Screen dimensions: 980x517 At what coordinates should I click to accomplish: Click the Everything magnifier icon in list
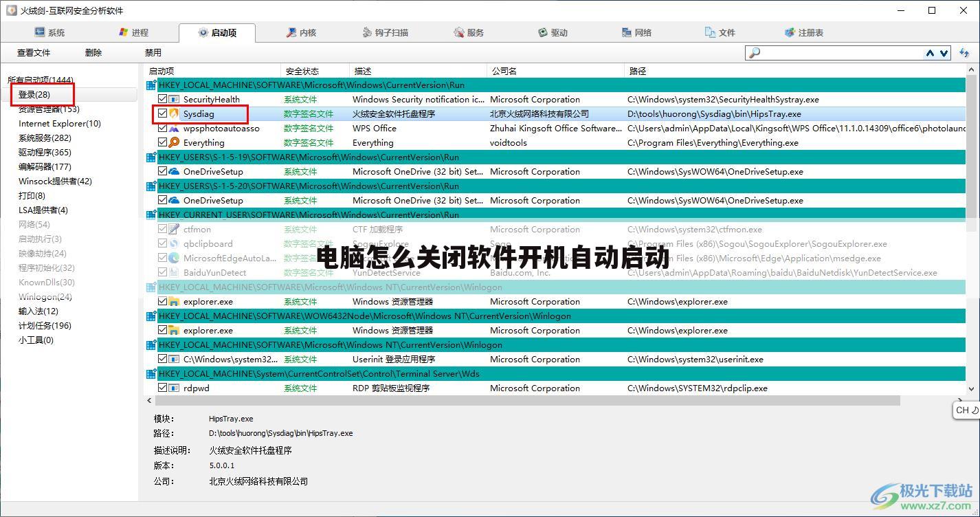click(x=174, y=143)
